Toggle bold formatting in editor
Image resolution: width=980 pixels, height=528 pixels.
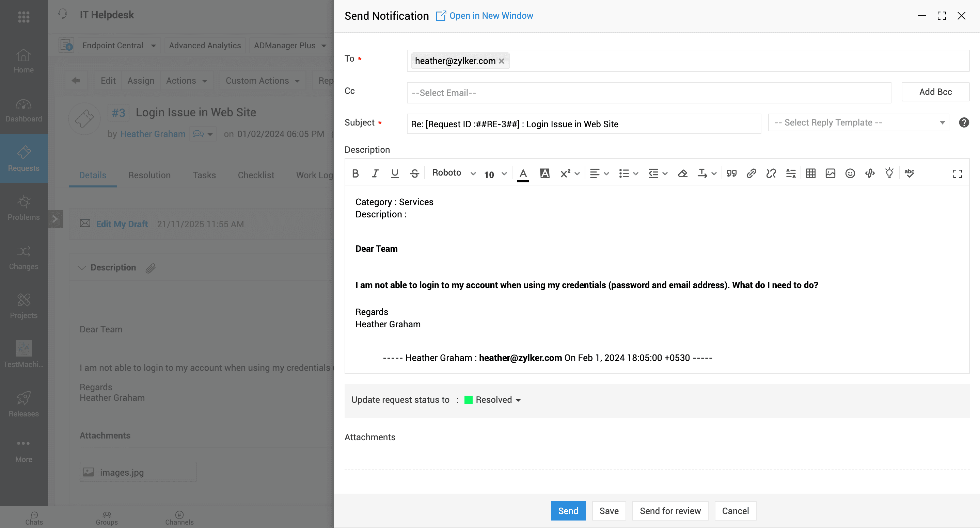355,174
